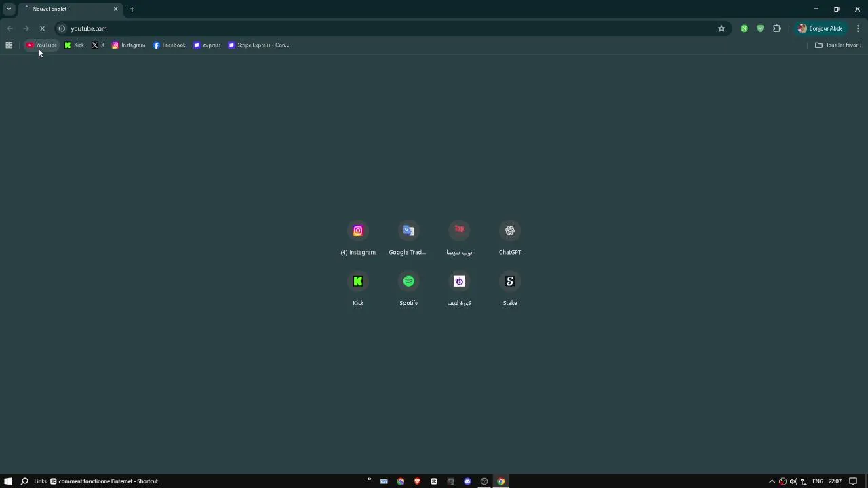Open Brave browser from the taskbar

417,481
